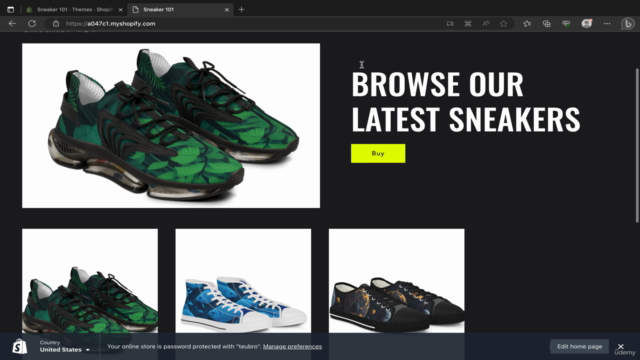Select the active Sneaker 101 tab
Image resolution: width=640 pixels, height=360 pixels.
coord(180,9)
